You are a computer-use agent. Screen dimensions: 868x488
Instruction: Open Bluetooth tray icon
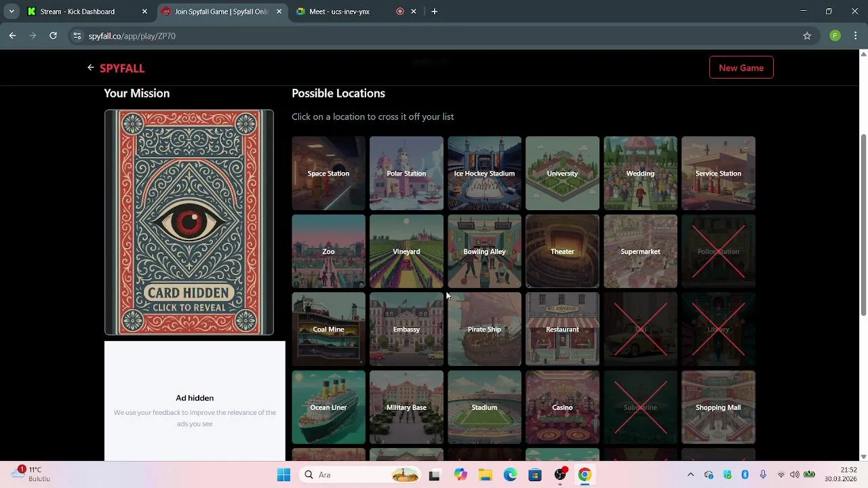point(745,474)
